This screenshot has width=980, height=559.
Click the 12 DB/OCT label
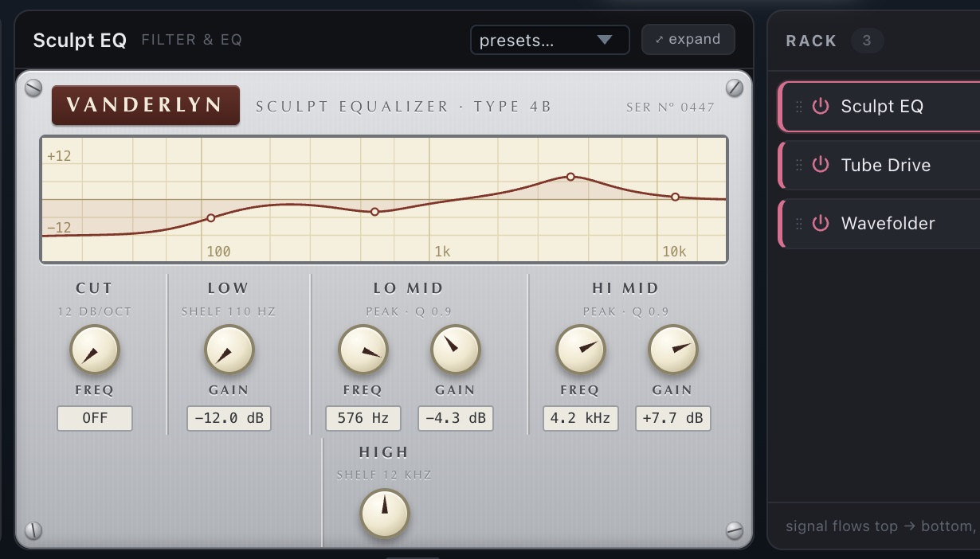tap(95, 311)
